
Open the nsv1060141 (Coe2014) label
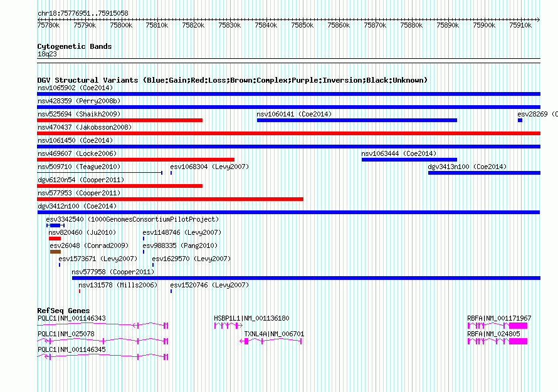[x=294, y=114]
